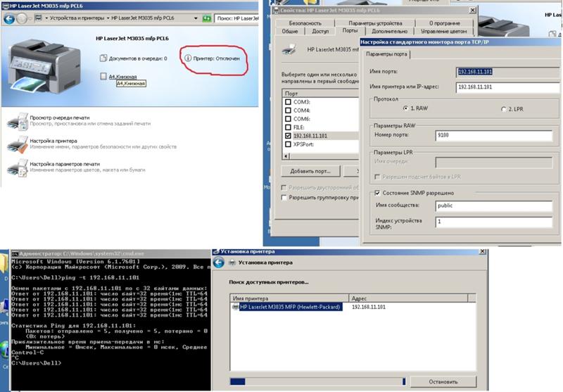Image resolution: width=563 pixels, height=392 pixels.
Task: Select the '1. RAW' protocol radio button
Action: [406, 108]
